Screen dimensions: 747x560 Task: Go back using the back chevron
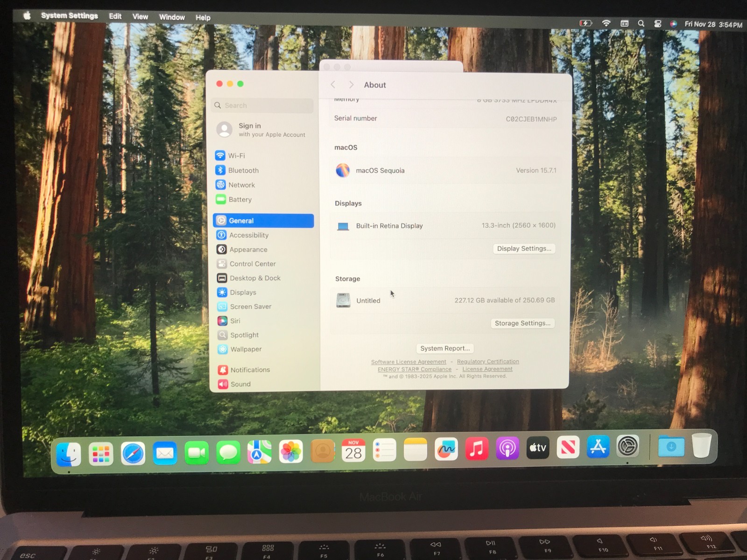(333, 84)
